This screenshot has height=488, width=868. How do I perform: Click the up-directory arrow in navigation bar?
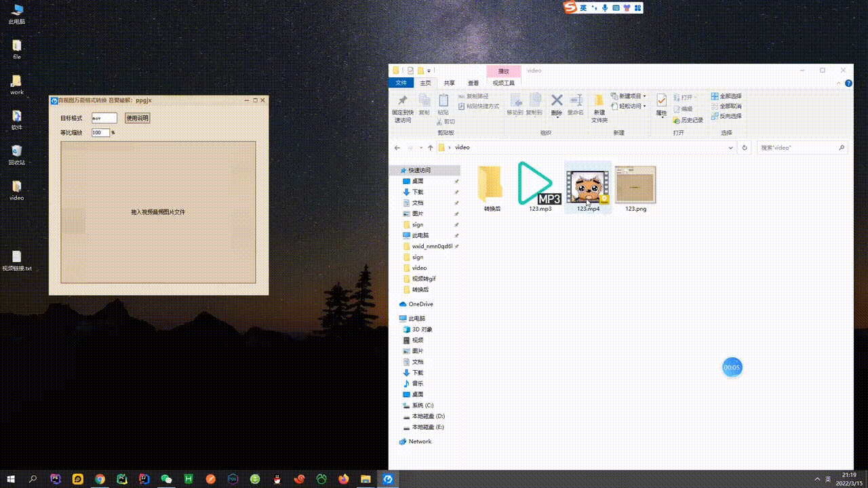430,147
